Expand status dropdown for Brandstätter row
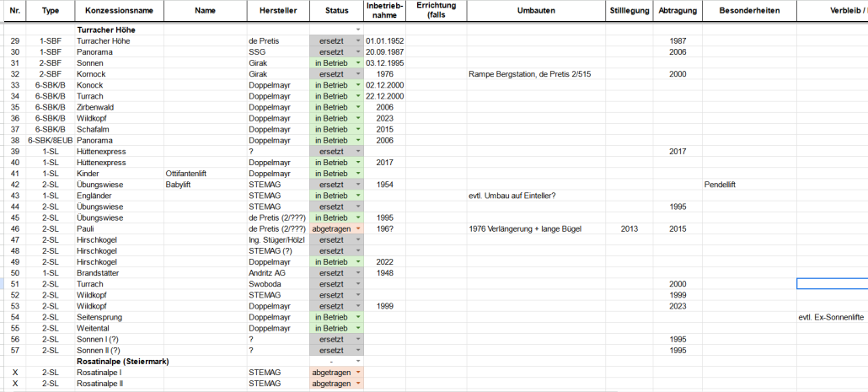This screenshot has height=392, width=868. pyautogui.click(x=357, y=273)
